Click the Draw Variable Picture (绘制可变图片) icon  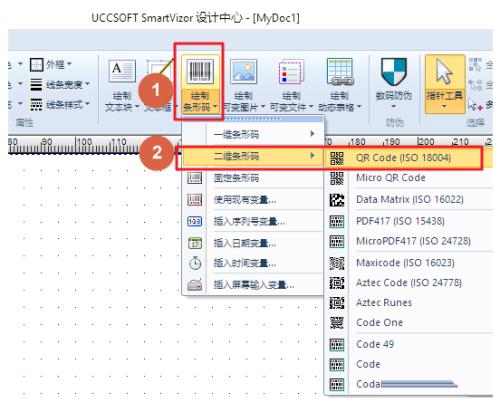point(244,71)
